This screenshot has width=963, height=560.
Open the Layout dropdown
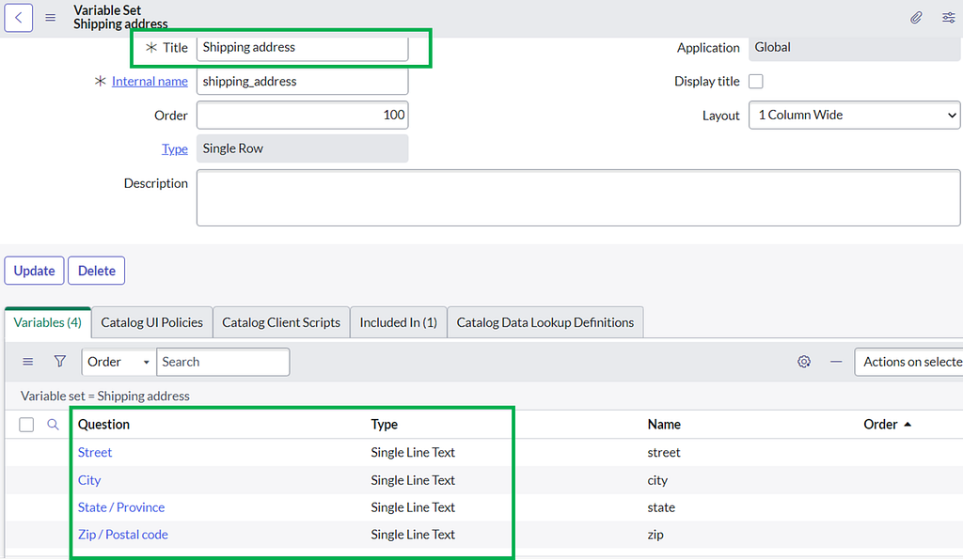[x=854, y=116]
